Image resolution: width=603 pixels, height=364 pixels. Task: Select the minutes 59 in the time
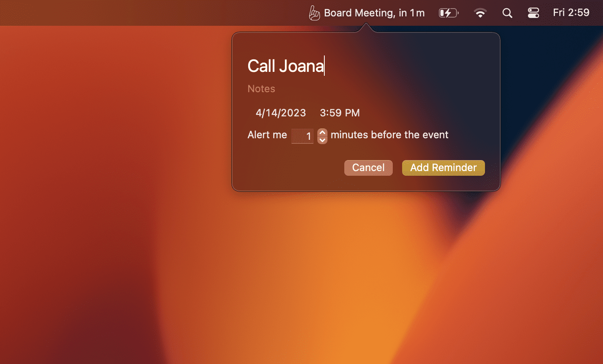pyautogui.click(x=335, y=113)
